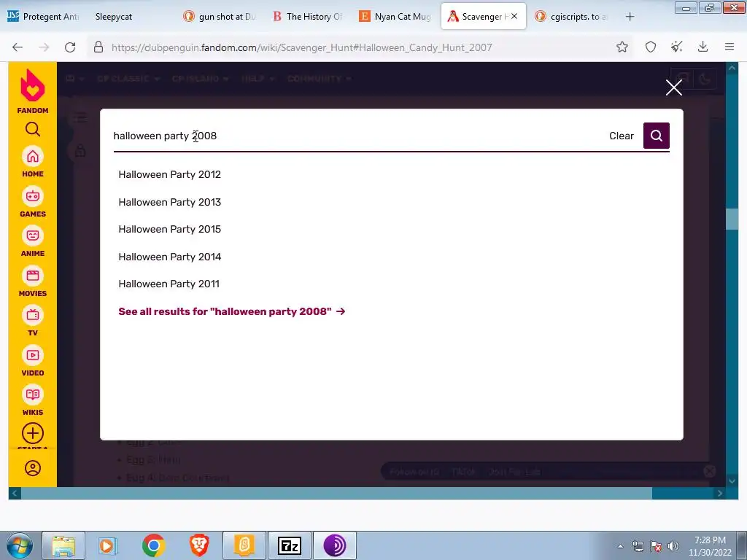Submit search with magnifier button
Screen dimensions: 747x560
point(656,136)
